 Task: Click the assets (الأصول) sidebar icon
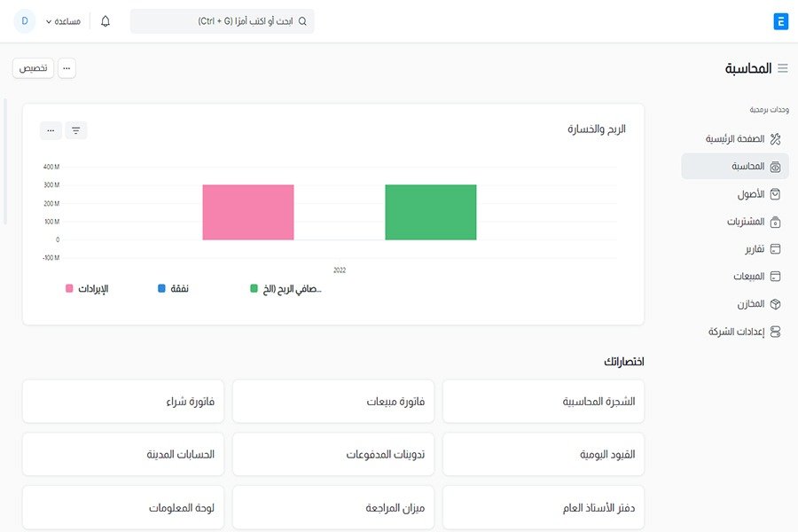[775, 194]
